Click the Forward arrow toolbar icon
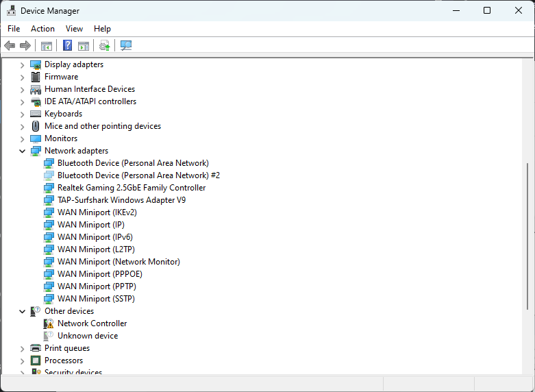This screenshot has width=535, height=392. pos(25,45)
